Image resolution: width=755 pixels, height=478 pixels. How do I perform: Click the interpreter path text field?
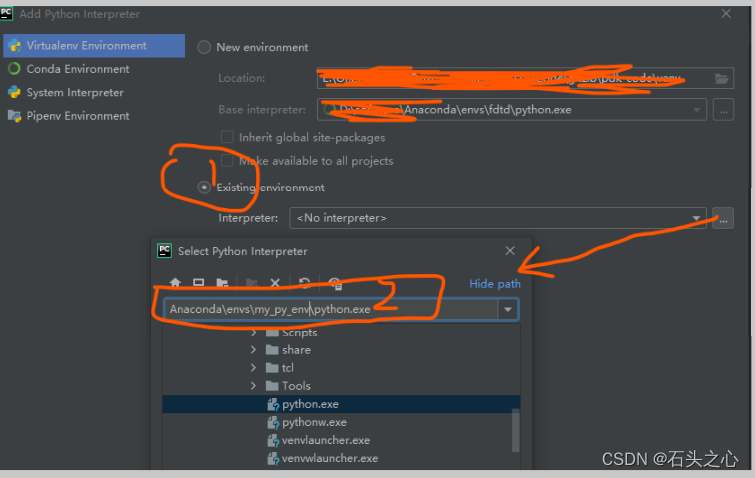click(x=331, y=309)
